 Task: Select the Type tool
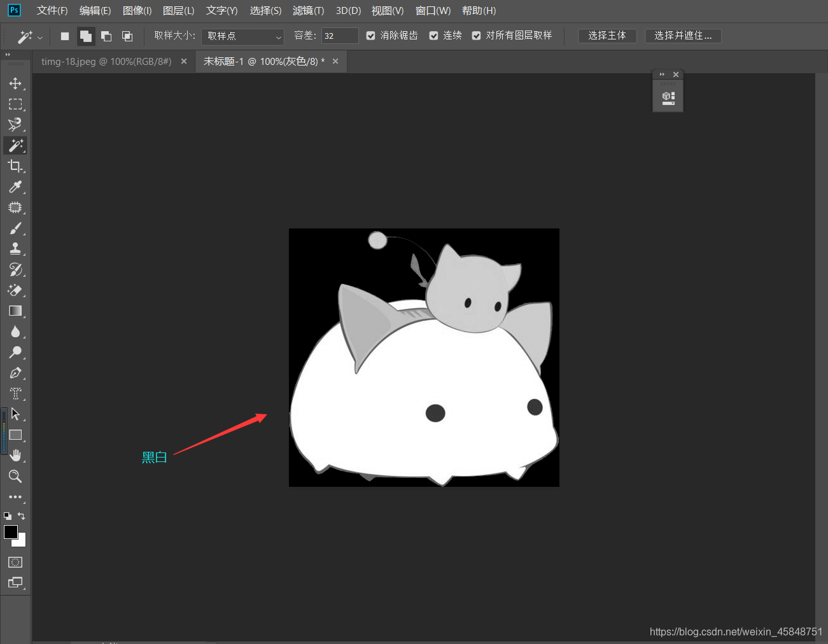click(15, 393)
